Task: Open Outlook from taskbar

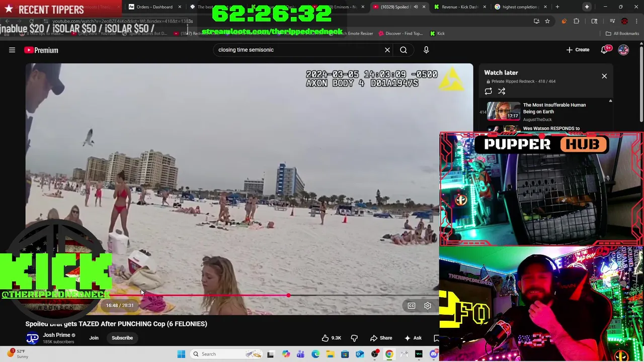Action: click(x=360, y=354)
